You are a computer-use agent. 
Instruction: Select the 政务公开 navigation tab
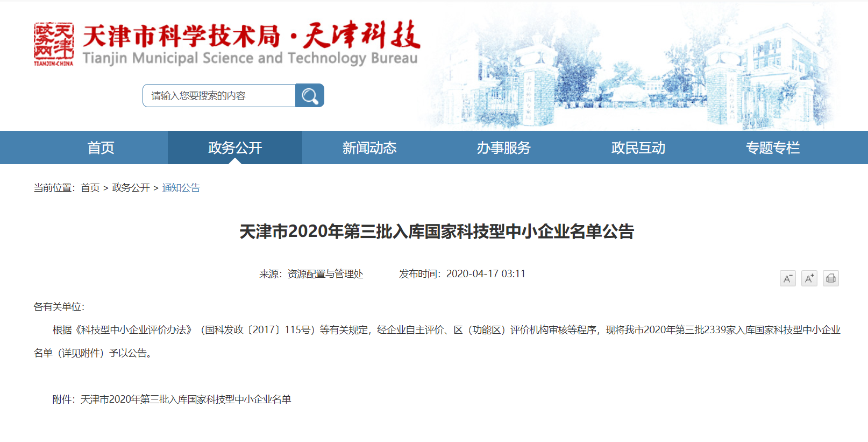point(235,148)
